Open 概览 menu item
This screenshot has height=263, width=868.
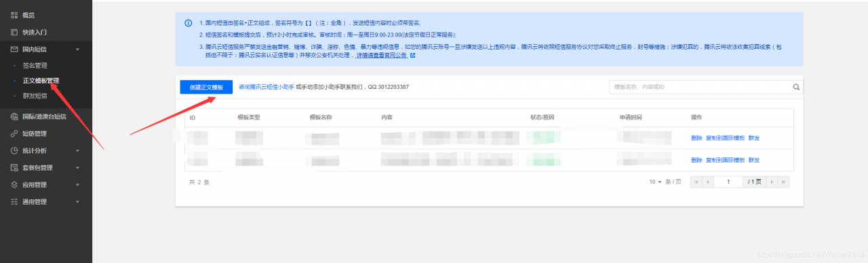pyautogui.click(x=28, y=15)
